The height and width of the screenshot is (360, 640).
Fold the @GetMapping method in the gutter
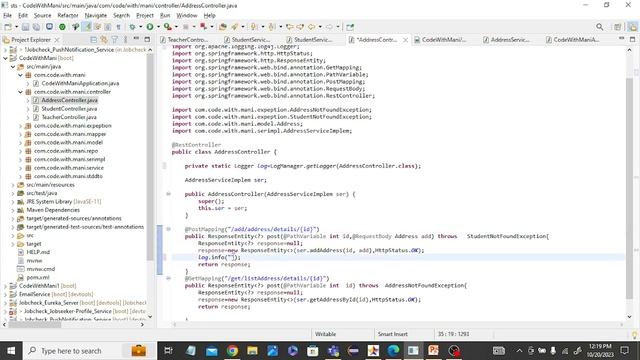click(168, 278)
